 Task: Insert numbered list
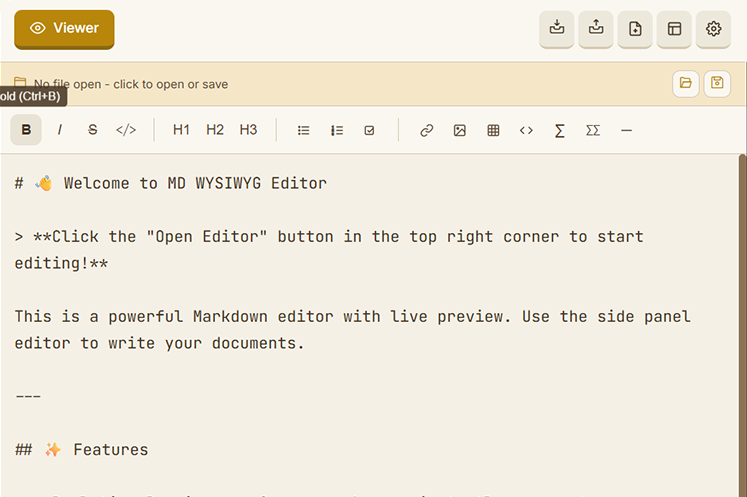tap(337, 130)
